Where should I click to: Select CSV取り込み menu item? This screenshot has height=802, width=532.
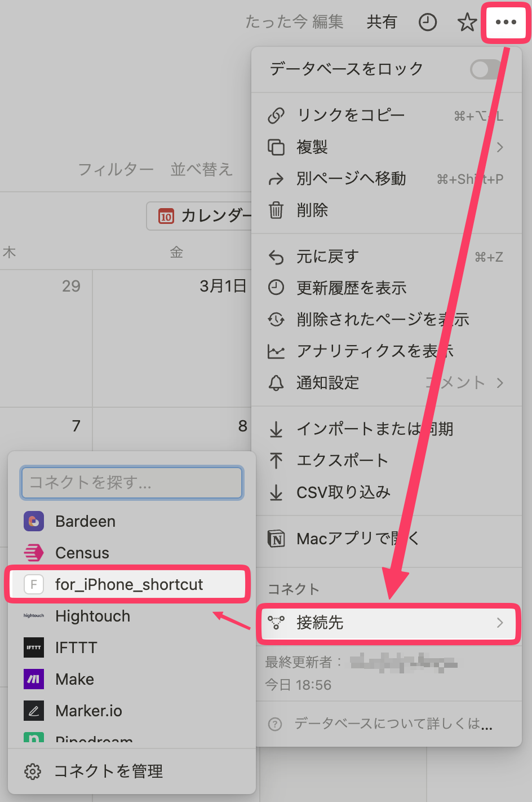point(386,492)
